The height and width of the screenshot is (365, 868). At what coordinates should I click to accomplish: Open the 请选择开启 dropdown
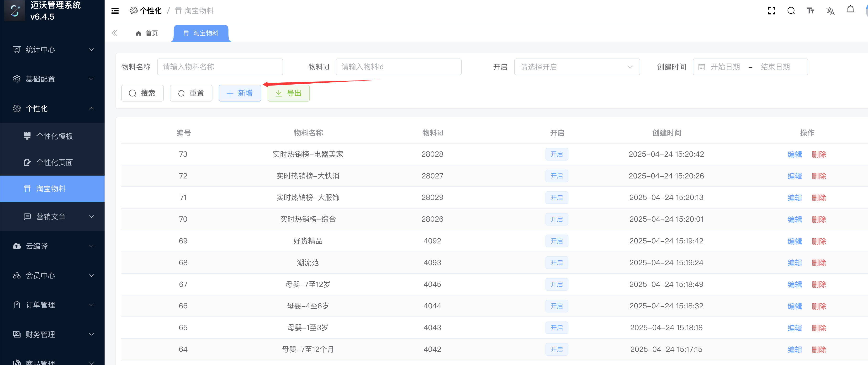coord(577,67)
